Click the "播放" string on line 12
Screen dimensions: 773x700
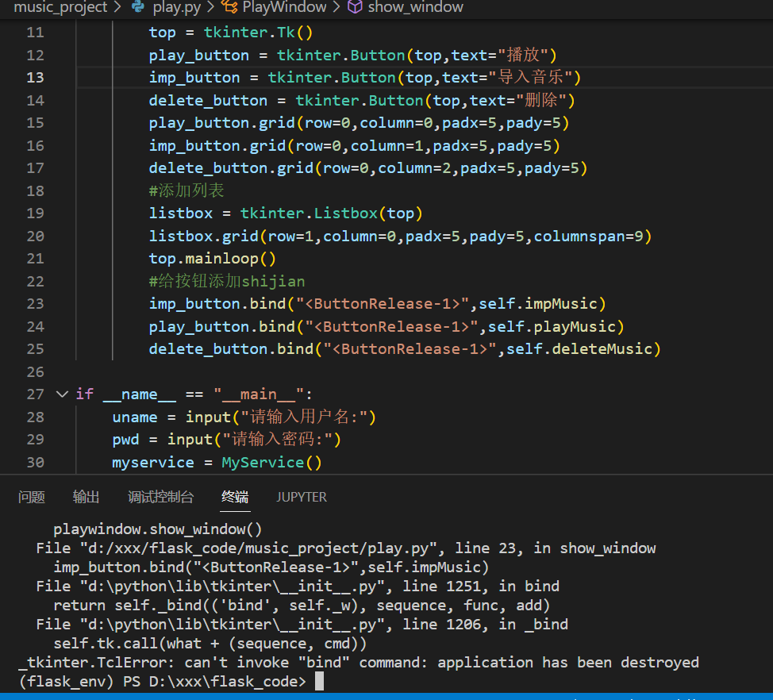pos(523,56)
